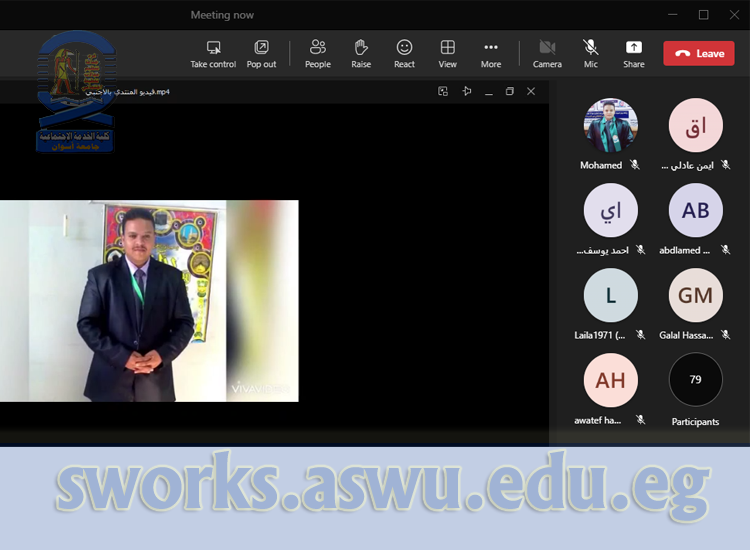This screenshot has width=750, height=550.
Task: Expand the 79 Participants overflow
Action: tap(695, 380)
